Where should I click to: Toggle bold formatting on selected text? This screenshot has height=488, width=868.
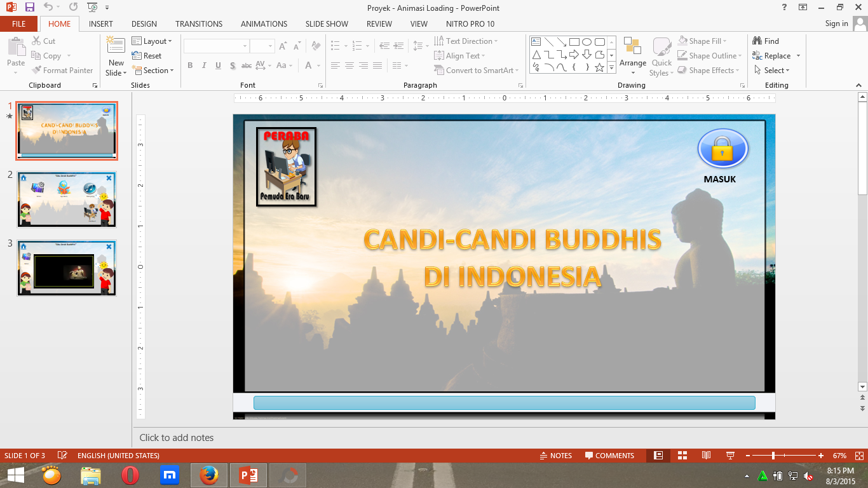coord(189,65)
